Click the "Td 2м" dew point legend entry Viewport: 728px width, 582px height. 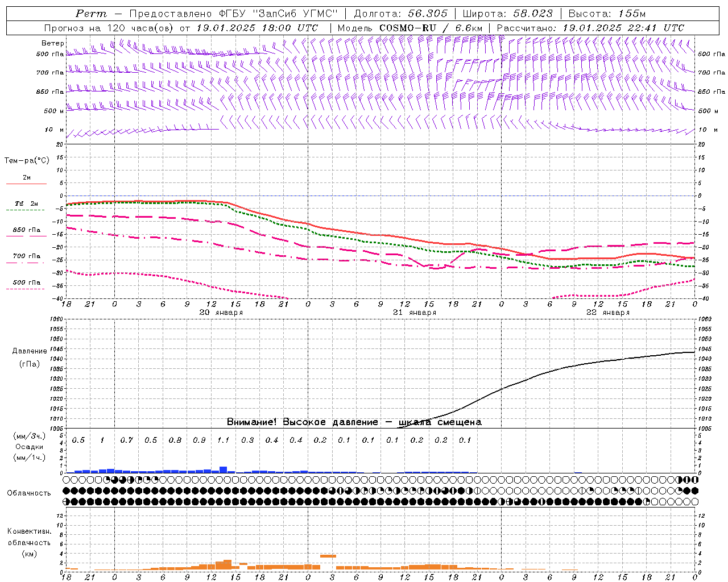(x=26, y=203)
